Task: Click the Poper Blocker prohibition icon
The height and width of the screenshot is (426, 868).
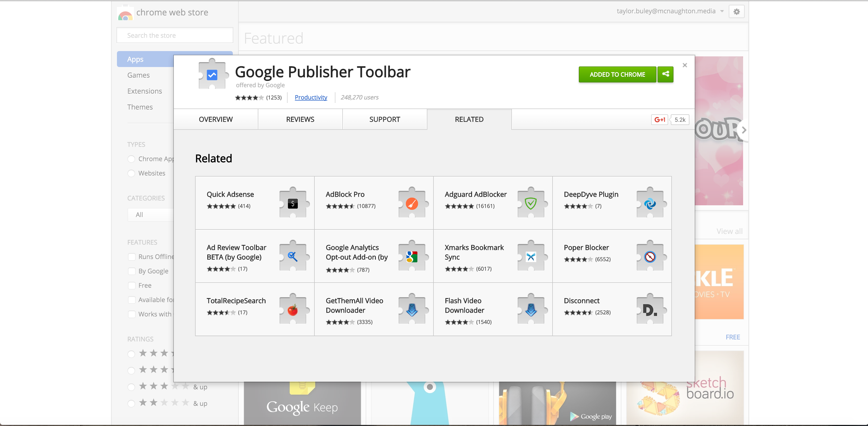Action: pyautogui.click(x=650, y=257)
